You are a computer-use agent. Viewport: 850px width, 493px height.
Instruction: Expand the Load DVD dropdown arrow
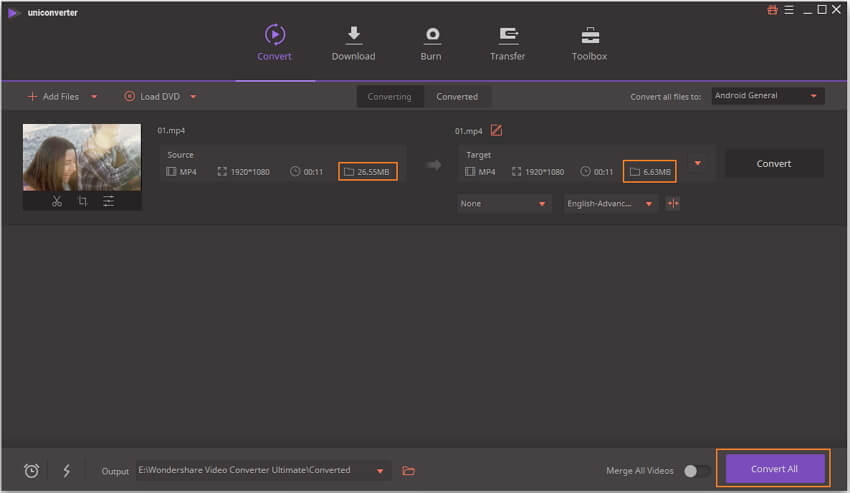pyautogui.click(x=193, y=97)
